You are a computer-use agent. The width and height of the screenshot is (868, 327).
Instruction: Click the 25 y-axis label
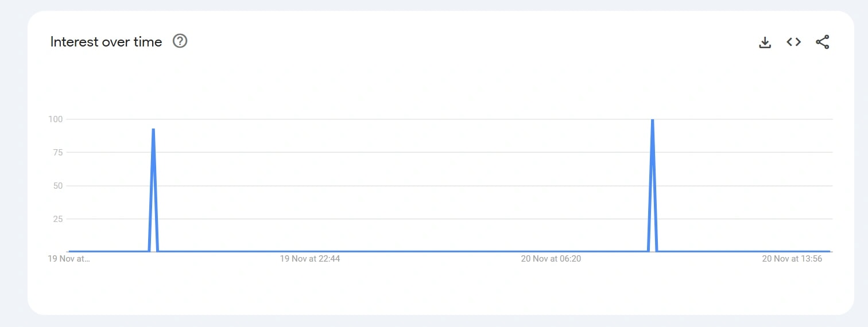coord(58,219)
